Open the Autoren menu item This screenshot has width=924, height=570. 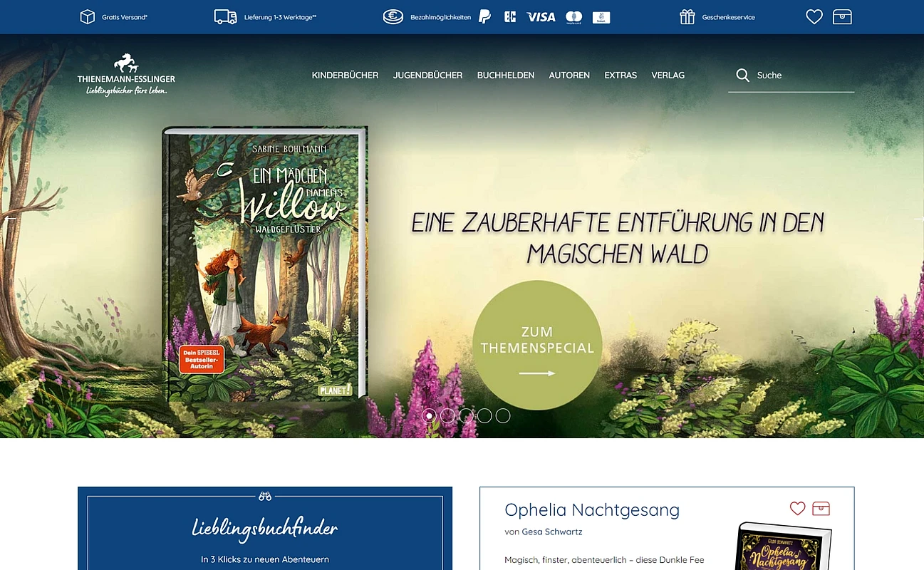click(x=569, y=75)
